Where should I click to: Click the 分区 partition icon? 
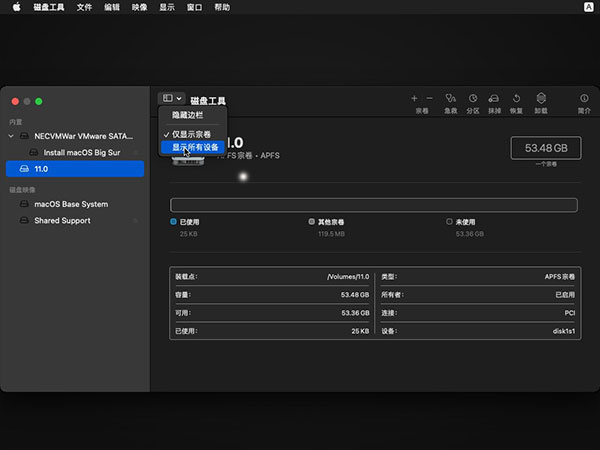tap(473, 98)
